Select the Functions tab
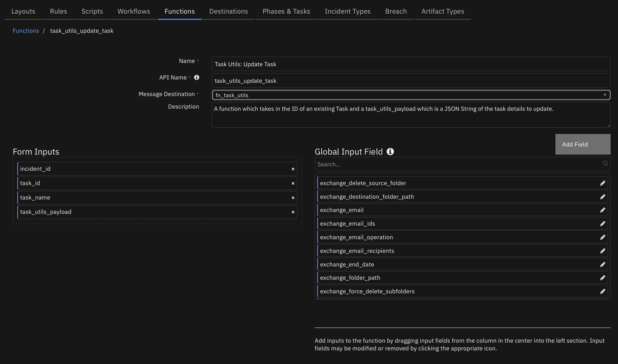Viewport: 618px width, 364px height. [x=180, y=11]
